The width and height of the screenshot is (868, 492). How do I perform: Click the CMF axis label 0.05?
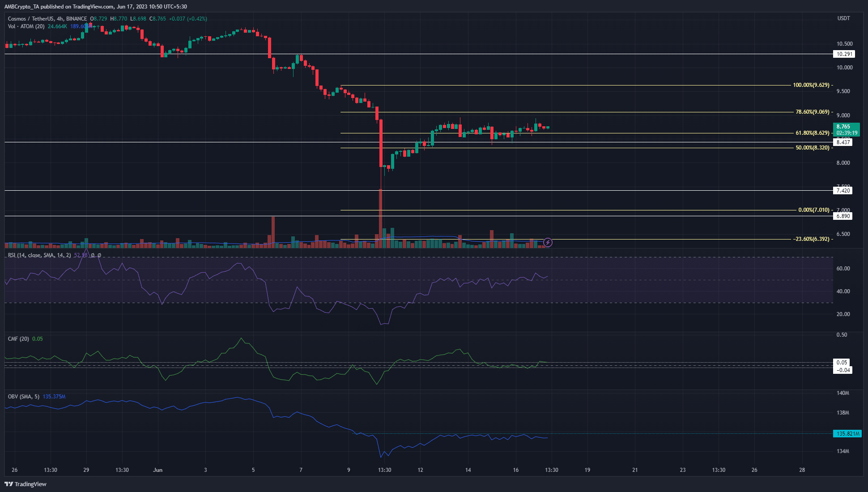pyautogui.click(x=842, y=363)
